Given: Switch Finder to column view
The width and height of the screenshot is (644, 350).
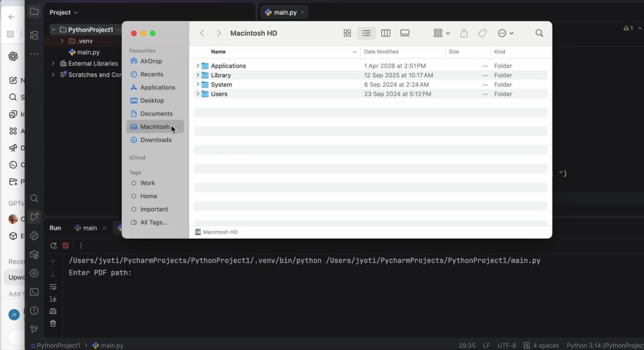Looking at the screenshot, I should 385,33.
